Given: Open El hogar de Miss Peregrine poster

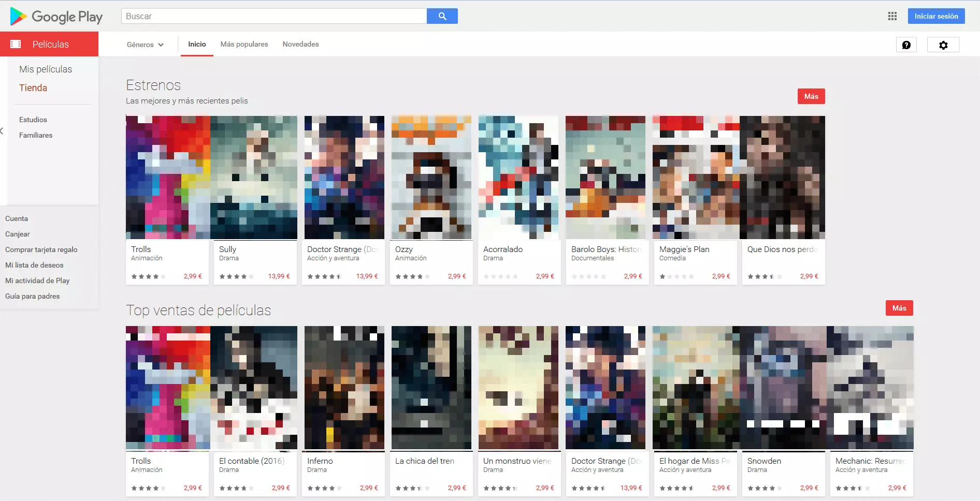Looking at the screenshot, I should tap(696, 388).
